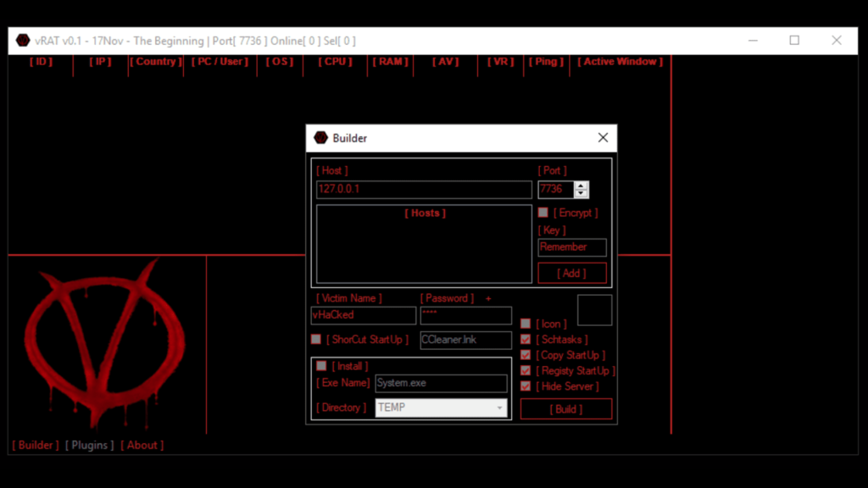
Task: Click the Active Window column header
Action: 620,61
